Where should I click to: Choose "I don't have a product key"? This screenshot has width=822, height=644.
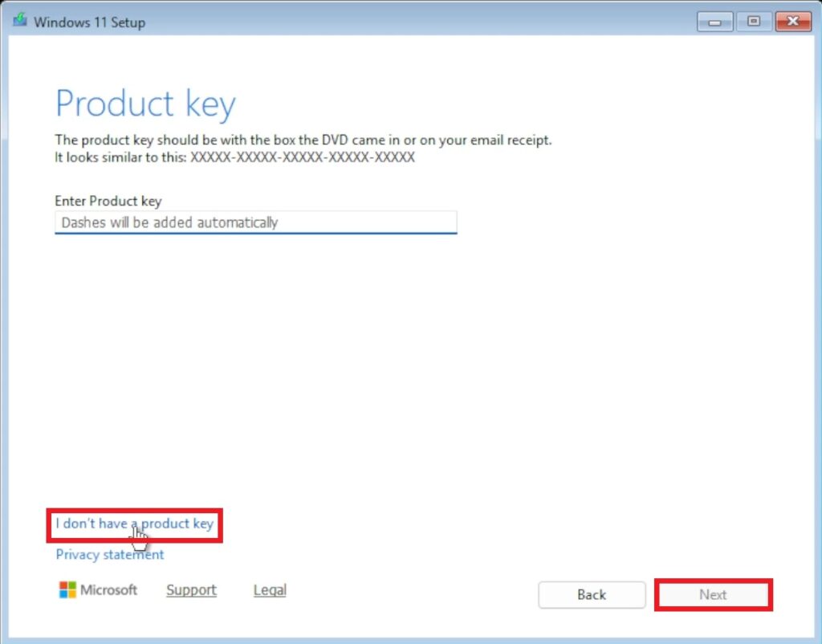(134, 524)
